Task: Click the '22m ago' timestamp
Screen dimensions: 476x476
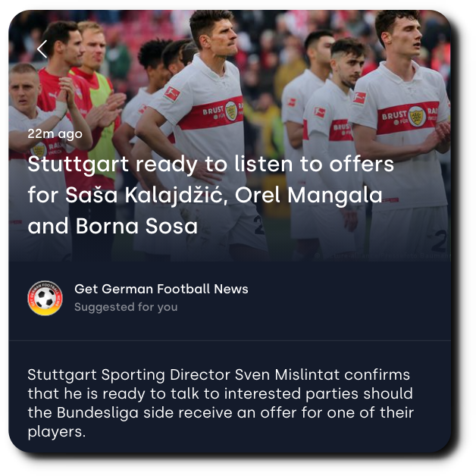Action: click(55, 134)
